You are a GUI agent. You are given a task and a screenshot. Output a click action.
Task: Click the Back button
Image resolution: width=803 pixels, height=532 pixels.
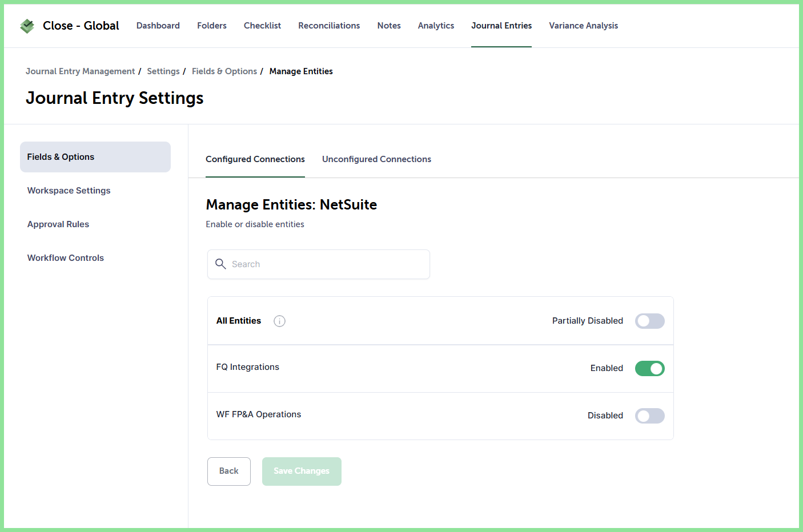click(x=229, y=471)
